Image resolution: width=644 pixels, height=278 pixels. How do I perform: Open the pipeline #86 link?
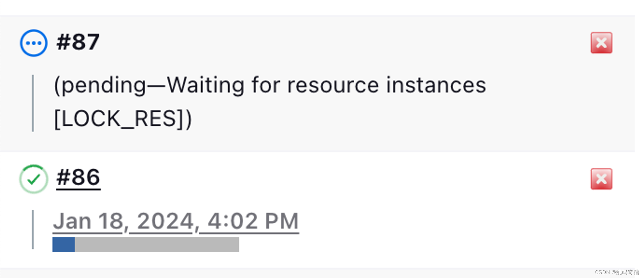[78, 177]
